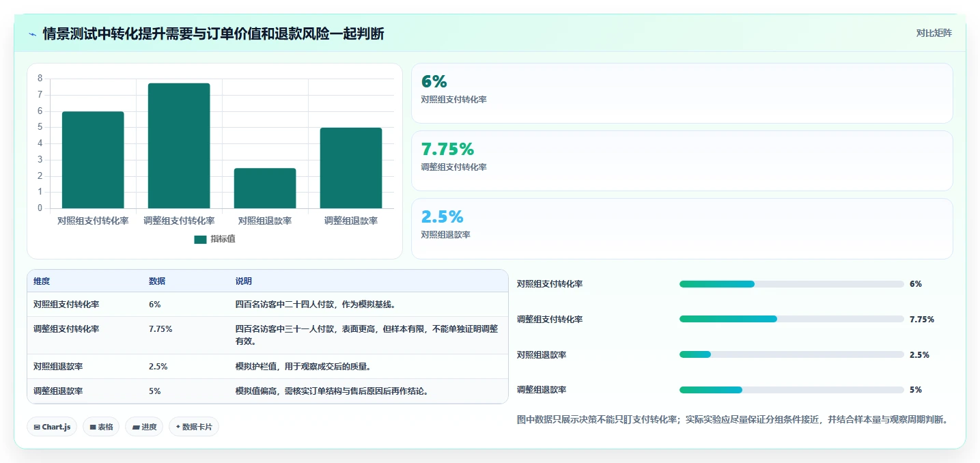This screenshot has width=980, height=463.
Task: Click the 调整组退款率 progress bar at 5%
Action: point(792,390)
